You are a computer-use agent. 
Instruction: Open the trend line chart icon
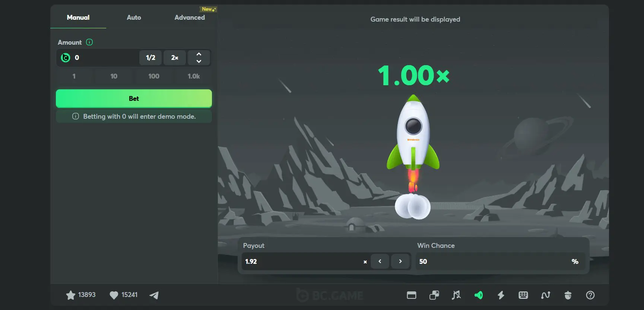(x=545, y=295)
